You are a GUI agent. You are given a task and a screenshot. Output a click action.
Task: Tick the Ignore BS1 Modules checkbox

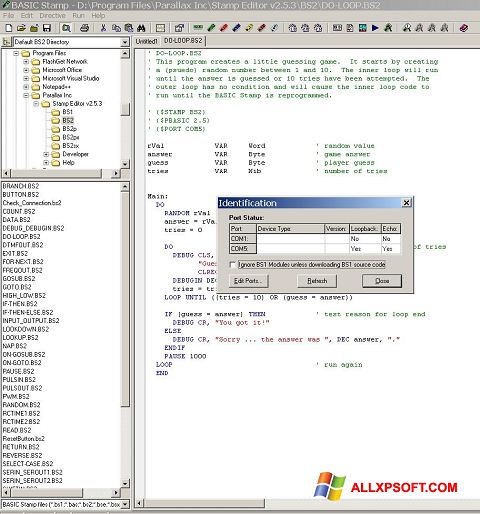tap(233, 265)
